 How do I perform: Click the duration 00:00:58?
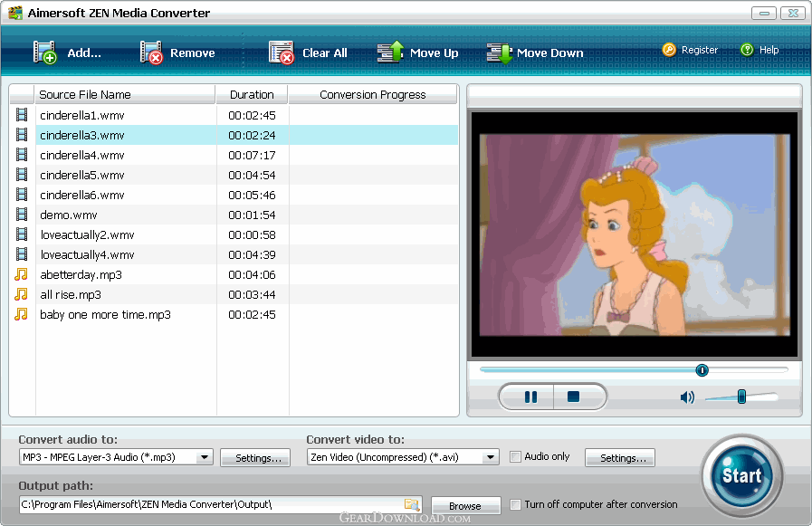pyautogui.click(x=252, y=234)
